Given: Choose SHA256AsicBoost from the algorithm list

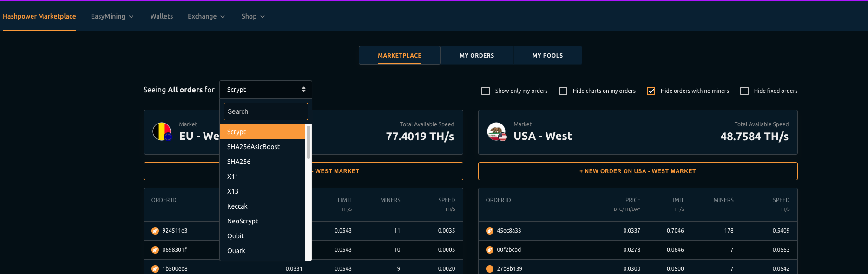Looking at the screenshot, I should coord(253,147).
